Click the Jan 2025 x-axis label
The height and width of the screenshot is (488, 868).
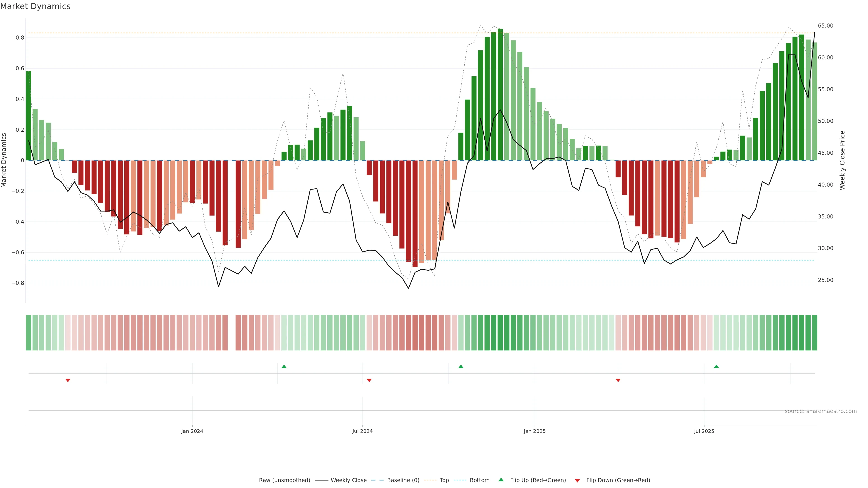pyautogui.click(x=534, y=431)
